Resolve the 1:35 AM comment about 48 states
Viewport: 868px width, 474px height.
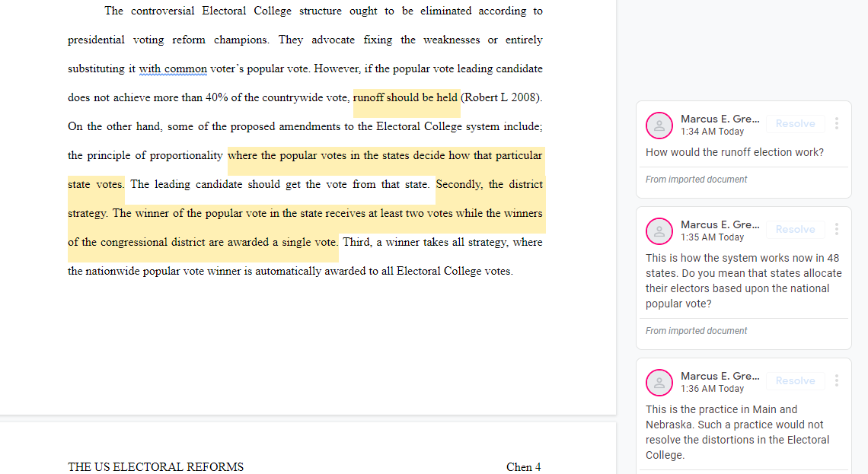pos(795,230)
